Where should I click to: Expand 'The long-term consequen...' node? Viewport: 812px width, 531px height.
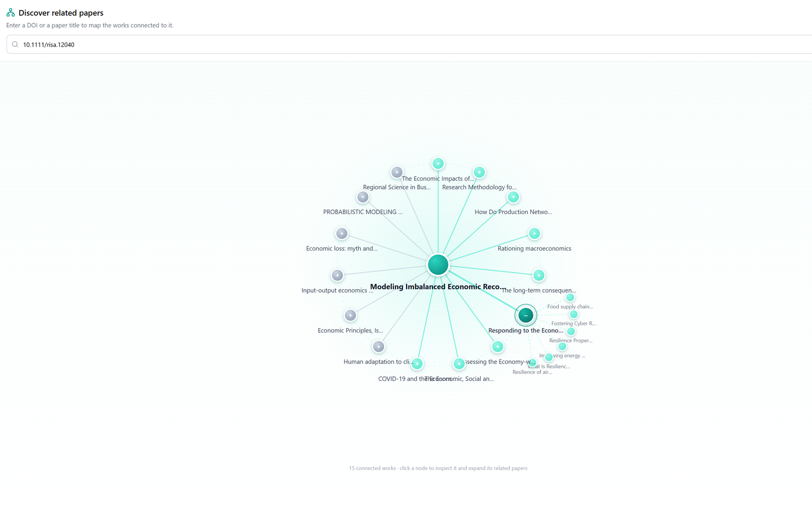(539, 275)
